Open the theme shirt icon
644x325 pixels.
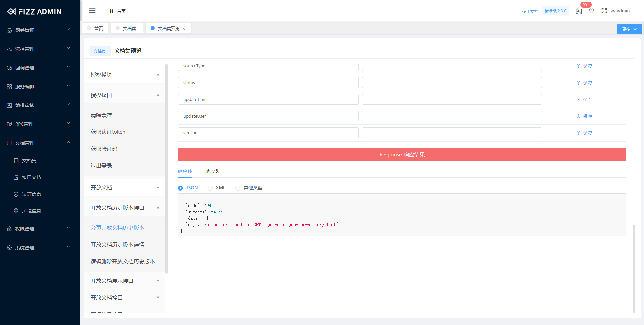pos(591,11)
